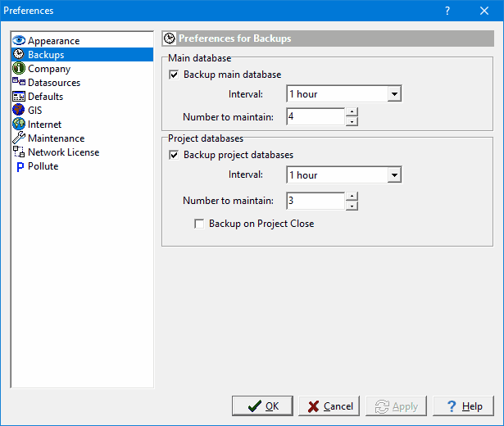The width and height of the screenshot is (504, 426).
Task: Uncheck Backup main database
Action: (x=174, y=75)
